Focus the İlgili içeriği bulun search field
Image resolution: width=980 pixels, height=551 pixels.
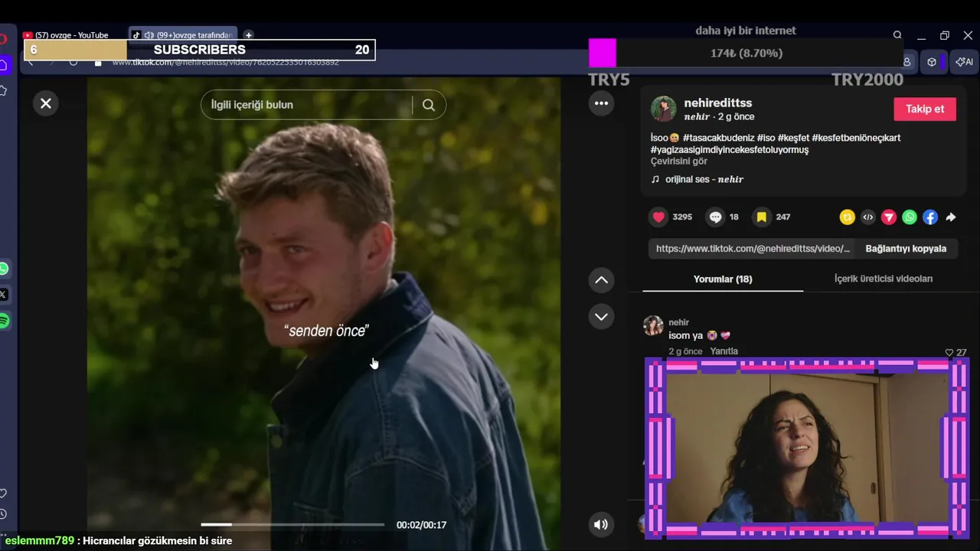[x=310, y=105]
